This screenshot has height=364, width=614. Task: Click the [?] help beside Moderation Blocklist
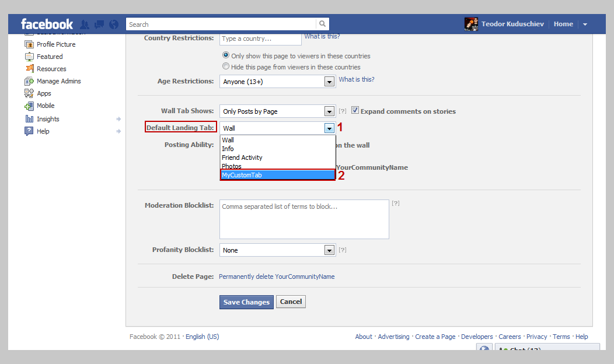396,203
